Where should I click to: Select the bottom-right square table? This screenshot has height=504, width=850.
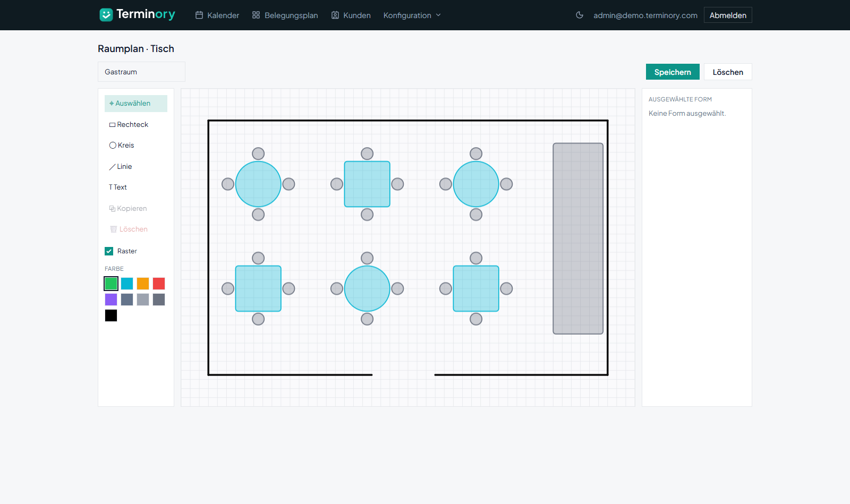tap(476, 288)
